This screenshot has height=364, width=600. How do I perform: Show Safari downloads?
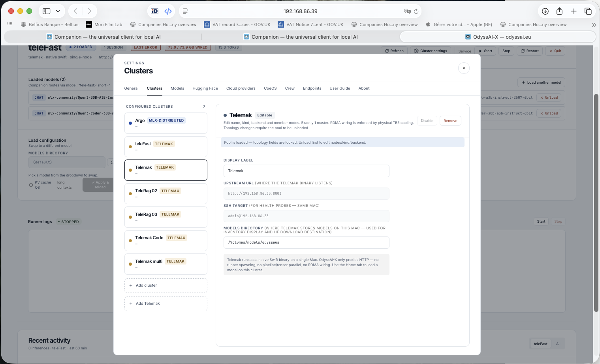(x=545, y=11)
